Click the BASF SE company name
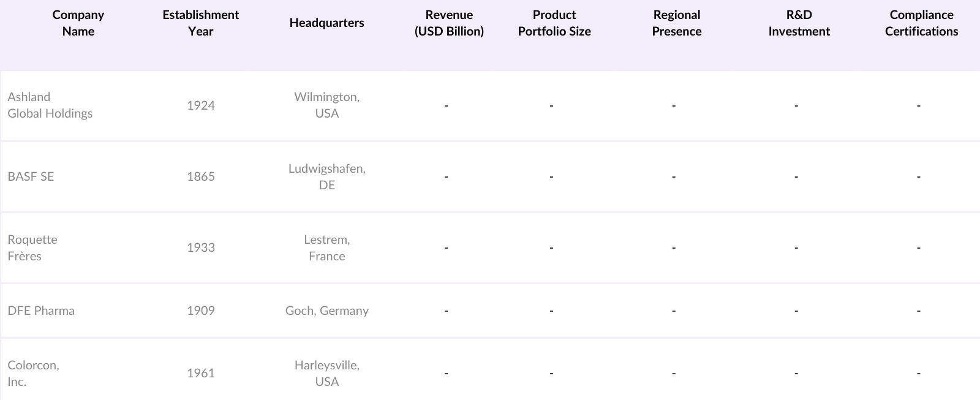The width and height of the screenshot is (980, 400). [x=31, y=176]
